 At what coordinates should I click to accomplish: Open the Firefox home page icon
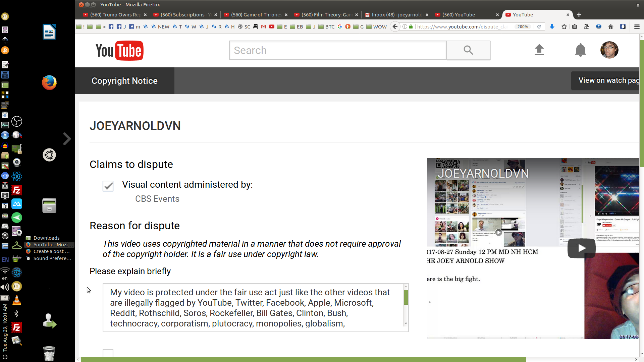click(610, 26)
